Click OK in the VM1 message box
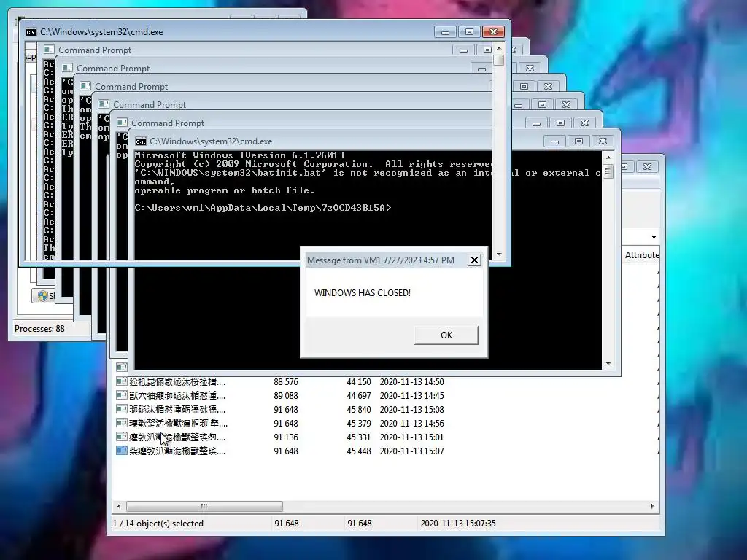The width and height of the screenshot is (747, 560). (446, 335)
